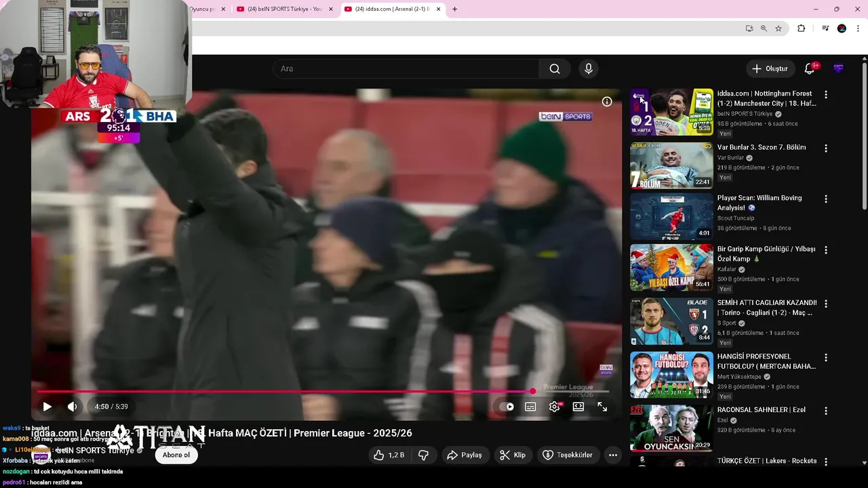The image size is (868, 488).
Task: Open more actions ellipsis below video
Action: tap(613, 455)
